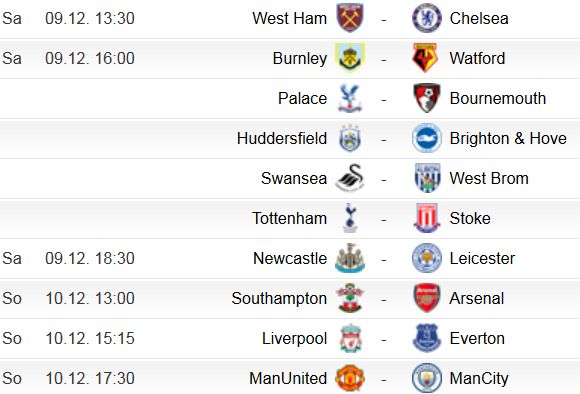
Task: Open the ManCity team link
Action: [x=479, y=378]
